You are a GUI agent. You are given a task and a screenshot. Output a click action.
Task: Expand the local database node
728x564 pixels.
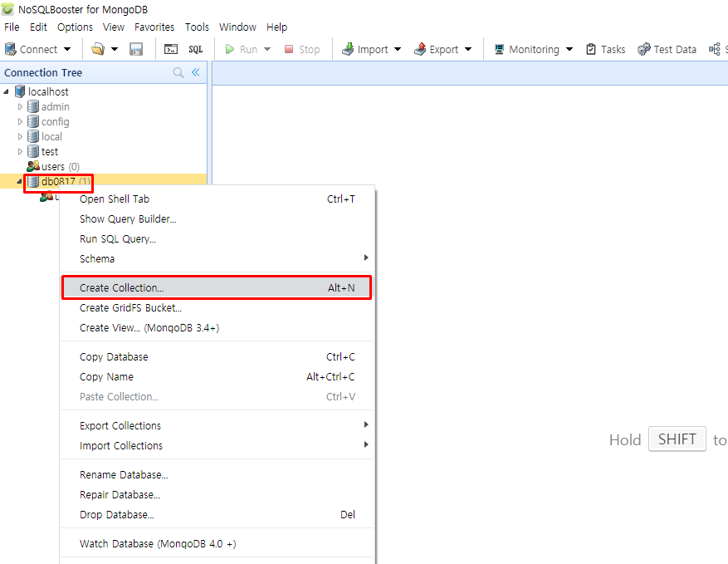click(20, 136)
